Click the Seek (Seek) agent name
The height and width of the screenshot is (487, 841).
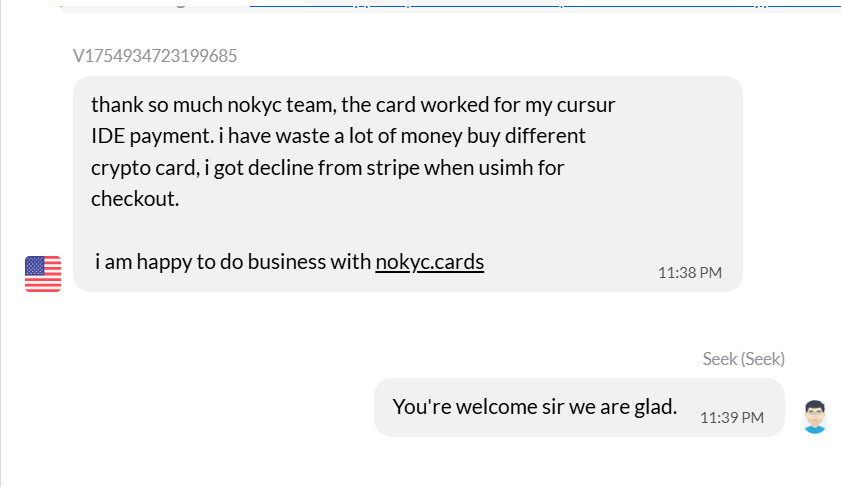pyautogui.click(x=743, y=359)
